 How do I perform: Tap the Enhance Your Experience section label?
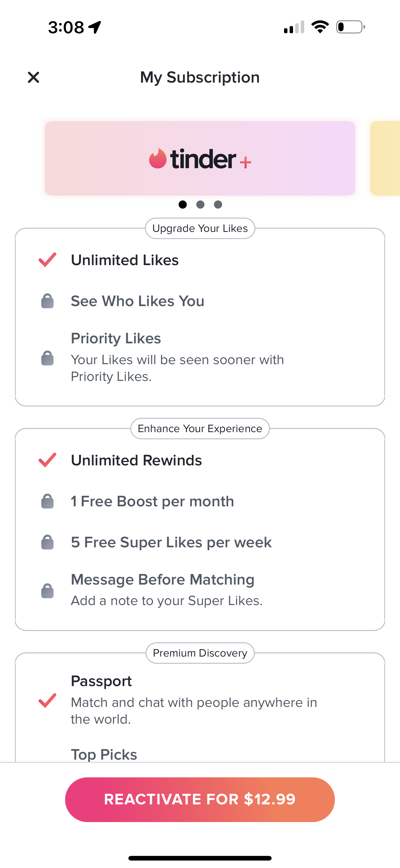[200, 429]
